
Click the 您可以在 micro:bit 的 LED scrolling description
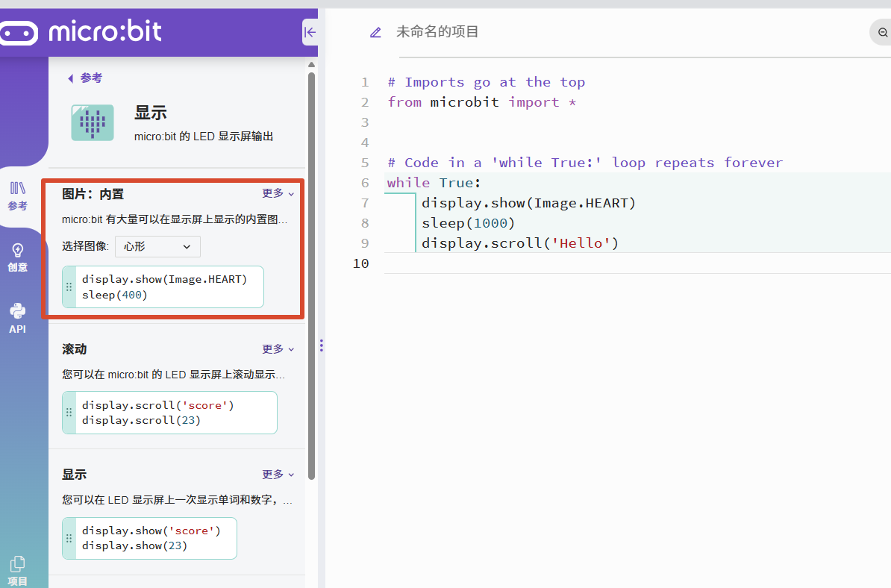173,375
